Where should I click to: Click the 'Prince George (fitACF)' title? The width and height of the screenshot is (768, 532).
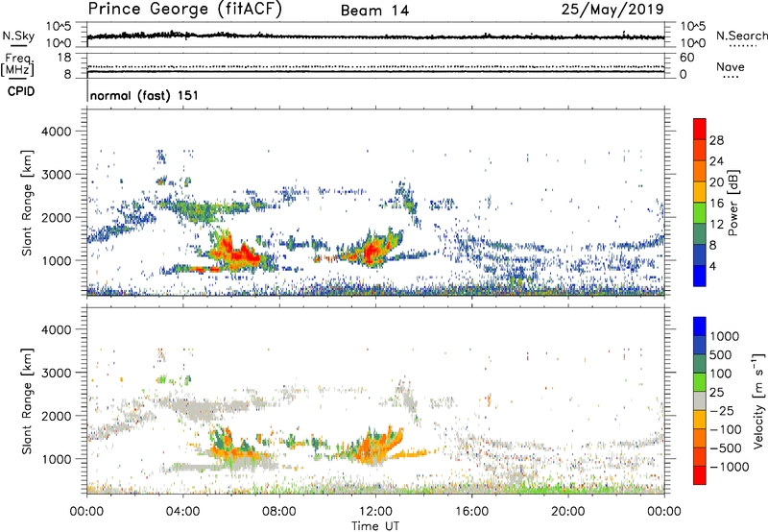(184, 10)
